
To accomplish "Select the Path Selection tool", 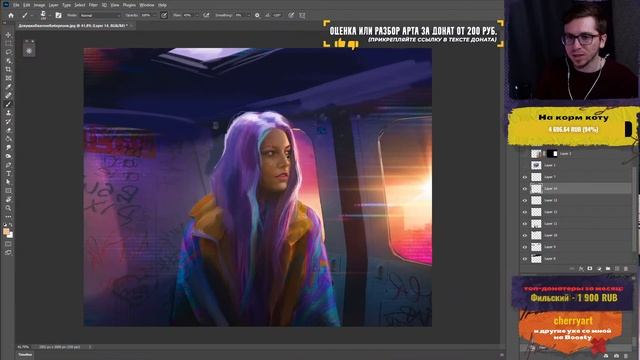I will pos(8,182).
